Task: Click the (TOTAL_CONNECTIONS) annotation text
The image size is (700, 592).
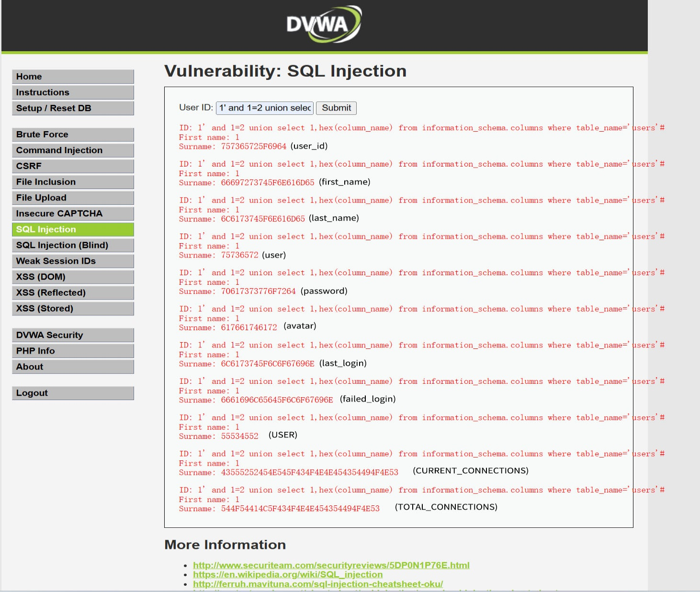Action: [446, 507]
